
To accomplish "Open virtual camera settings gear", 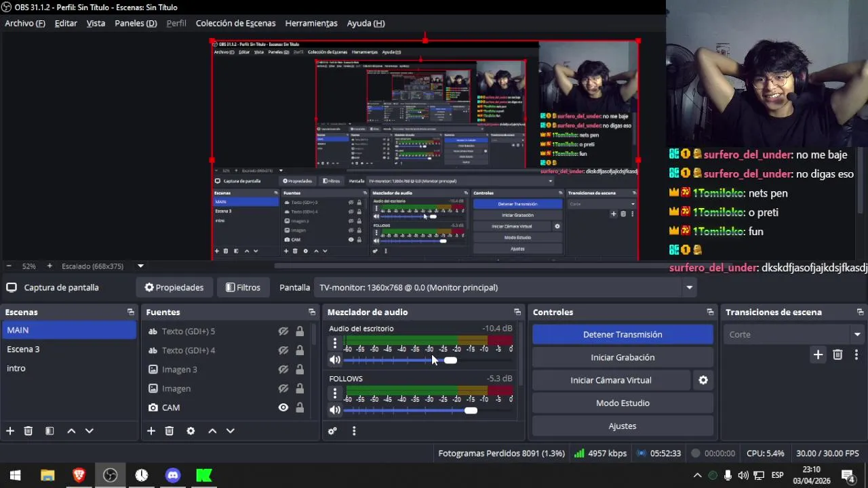I will click(x=703, y=380).
